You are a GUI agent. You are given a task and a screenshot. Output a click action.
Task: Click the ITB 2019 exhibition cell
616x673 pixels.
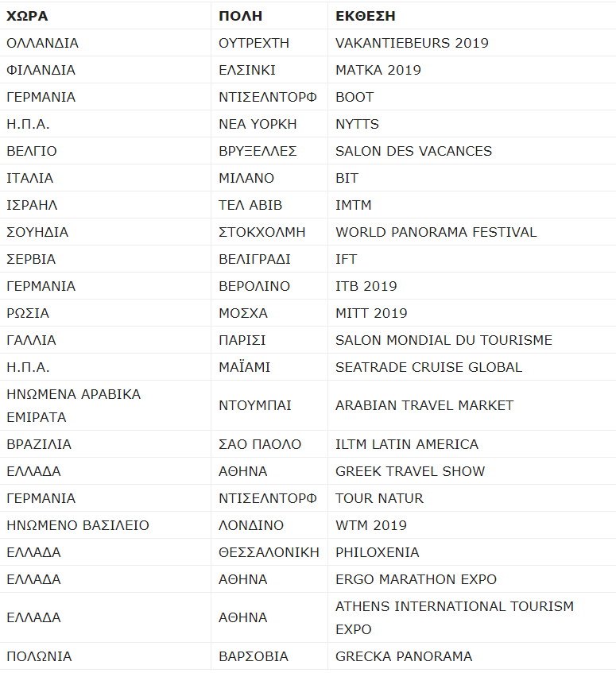[366, 286]
